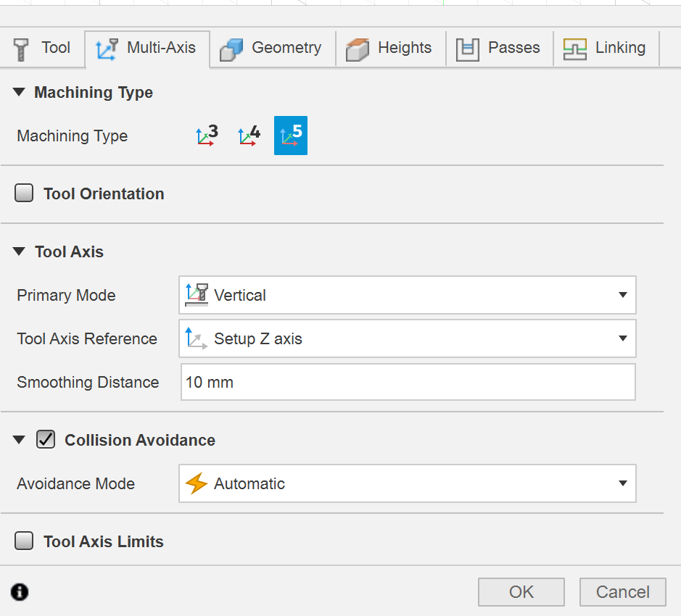Collapse the Tool Axis section
Screen dimensions: 681x616
coord(20,251)
